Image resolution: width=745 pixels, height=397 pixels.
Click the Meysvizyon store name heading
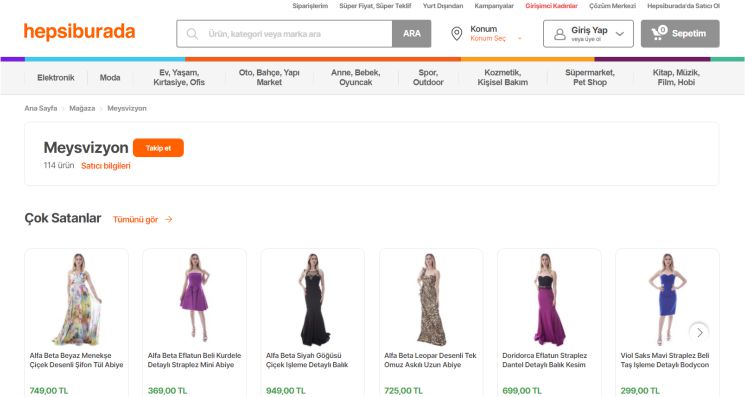(86, 148)
